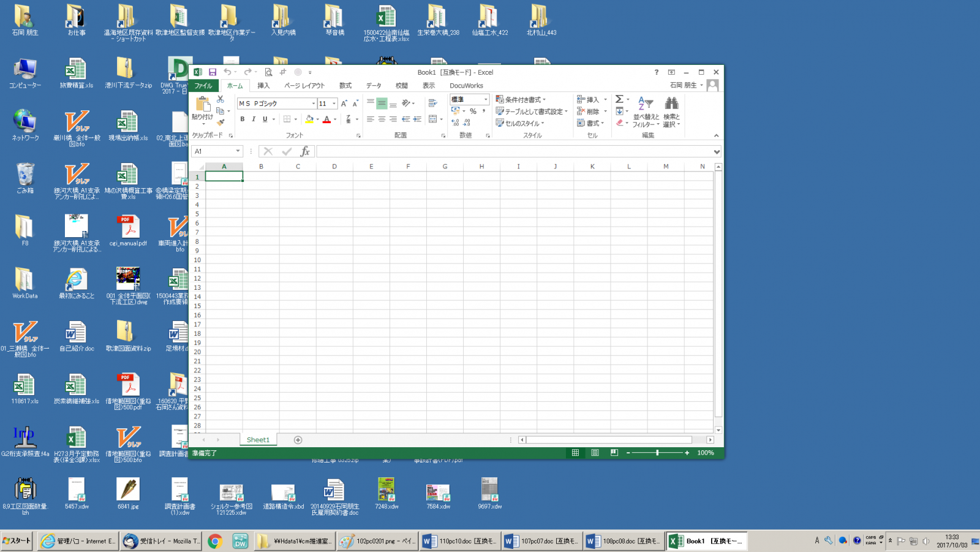Open the Name Box dropdown arrow
The width and height of the screenshot is (980, 552).
[x=238, y=151]
